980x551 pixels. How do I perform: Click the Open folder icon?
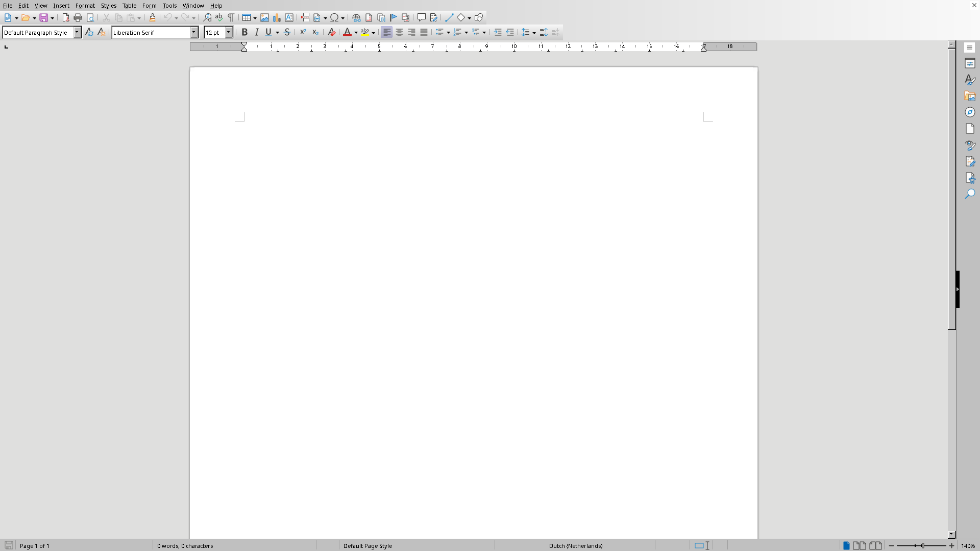click(x=25, y=18)
